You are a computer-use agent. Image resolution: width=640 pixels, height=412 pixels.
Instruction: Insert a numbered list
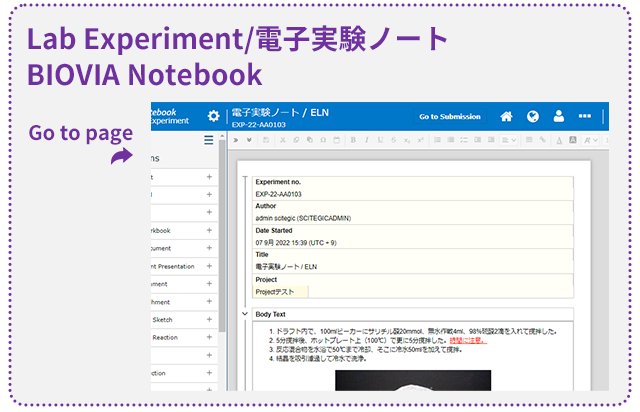coord(437,140)
